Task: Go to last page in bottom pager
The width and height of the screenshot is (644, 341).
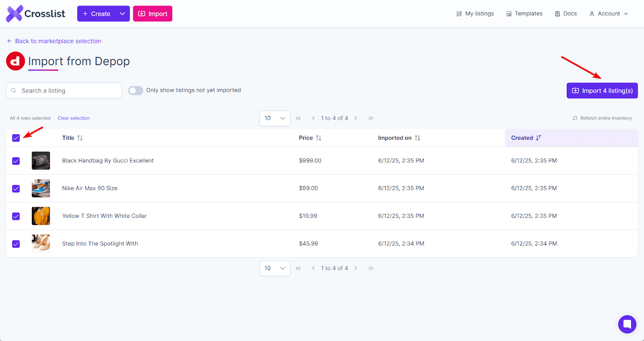Action: click(x=371, y=268)
